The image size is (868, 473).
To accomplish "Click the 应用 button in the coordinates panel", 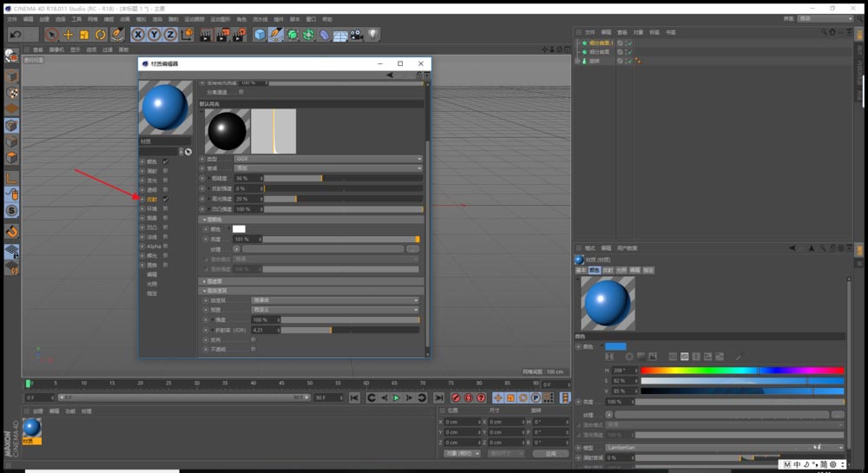I will pos(550,453).
